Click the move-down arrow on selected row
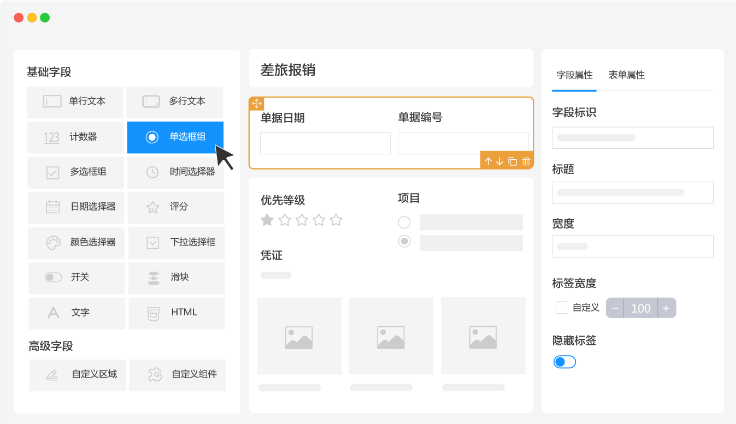This screenshot has width=736, height=424. (499, 161)
